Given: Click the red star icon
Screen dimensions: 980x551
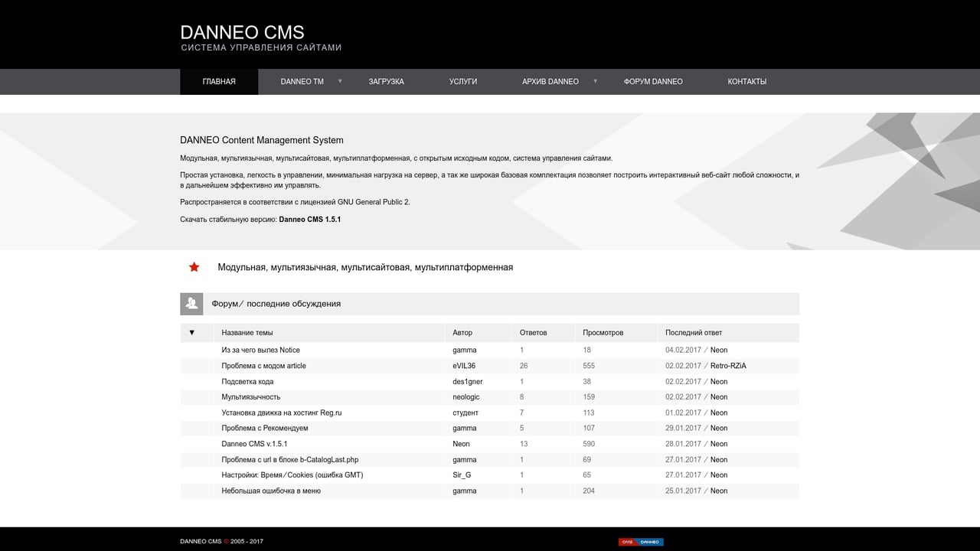Looking at the screenshot, I should [194, 267].
